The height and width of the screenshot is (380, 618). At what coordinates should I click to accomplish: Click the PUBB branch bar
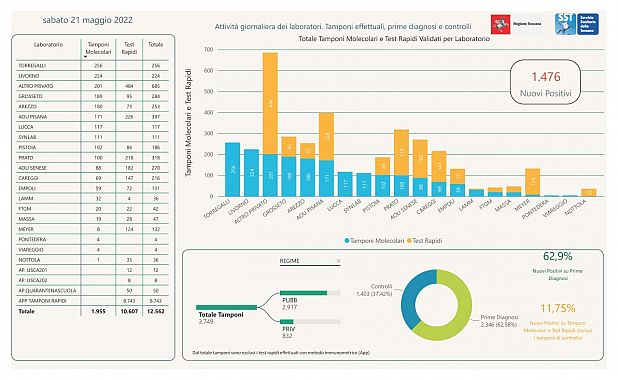[303, 293]
